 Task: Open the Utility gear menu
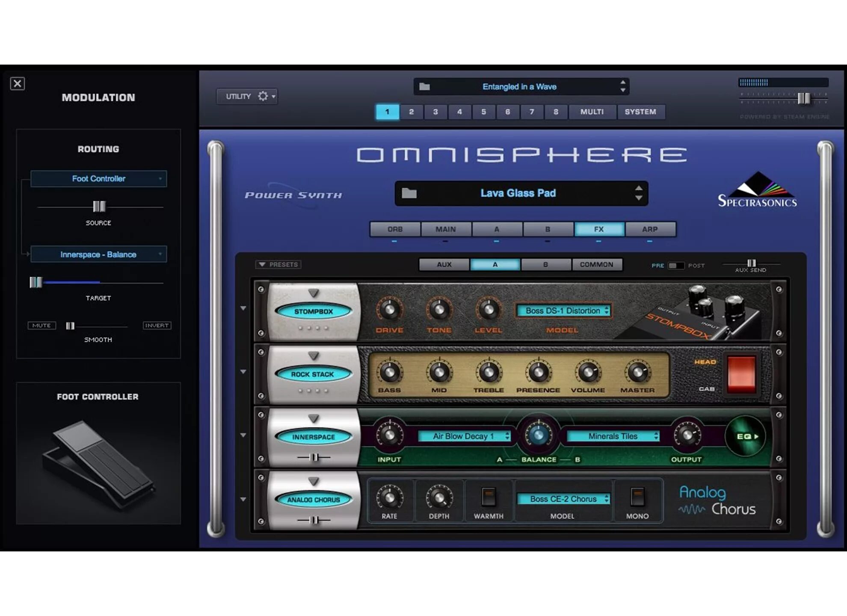pyautogui.click(x=247, y=96)
